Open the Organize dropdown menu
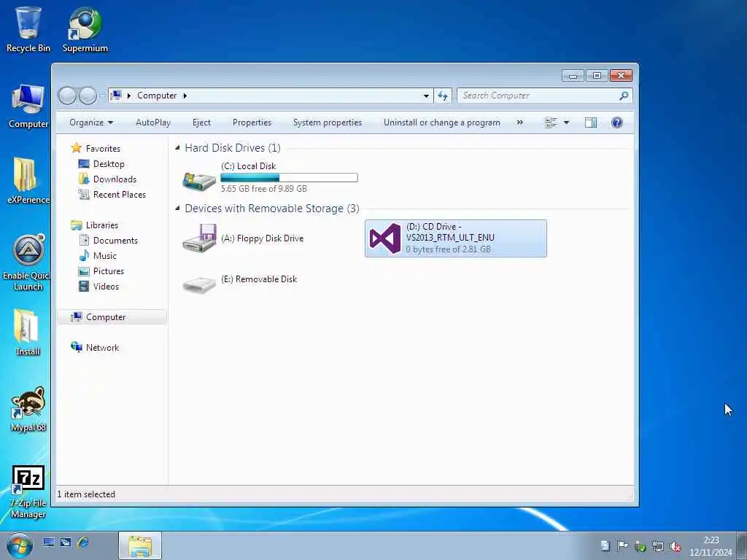The image size is (747, 560). [x=91, y=122]
